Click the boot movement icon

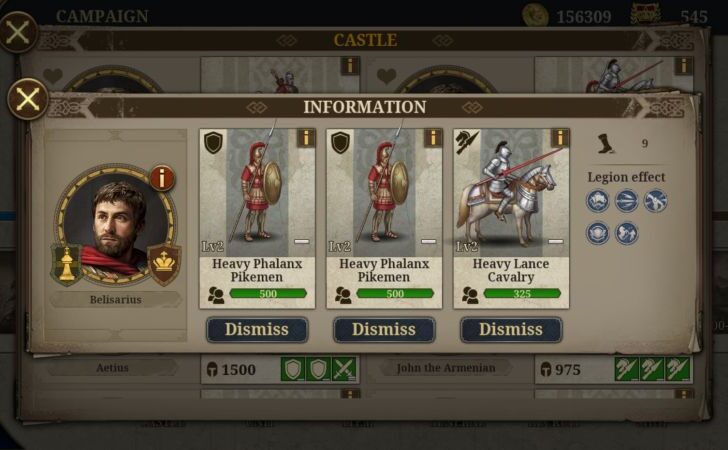pos(605,143)
